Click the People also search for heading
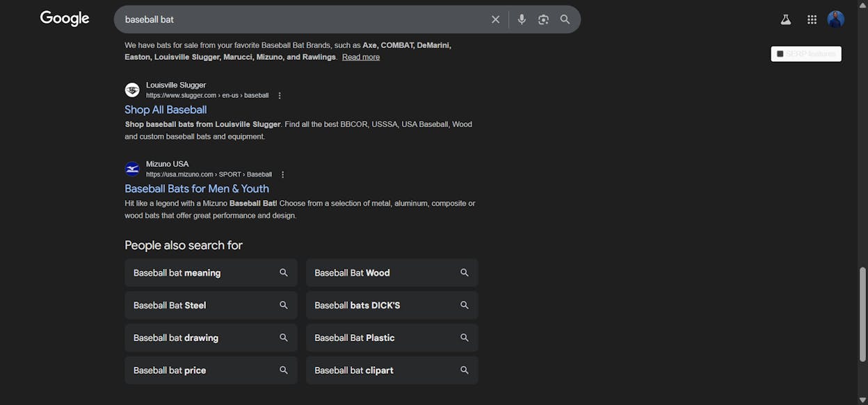The image size is (868, 405). [184, 245]
